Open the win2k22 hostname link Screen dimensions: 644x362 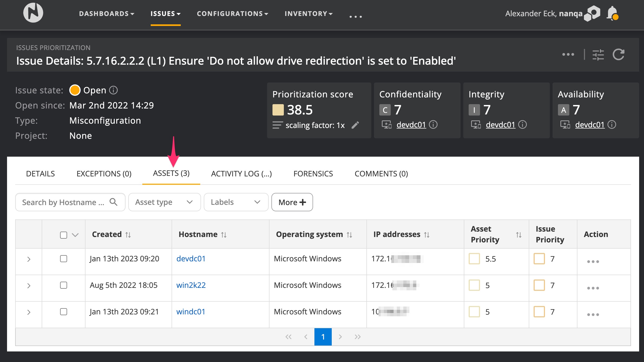click(191, 285)
